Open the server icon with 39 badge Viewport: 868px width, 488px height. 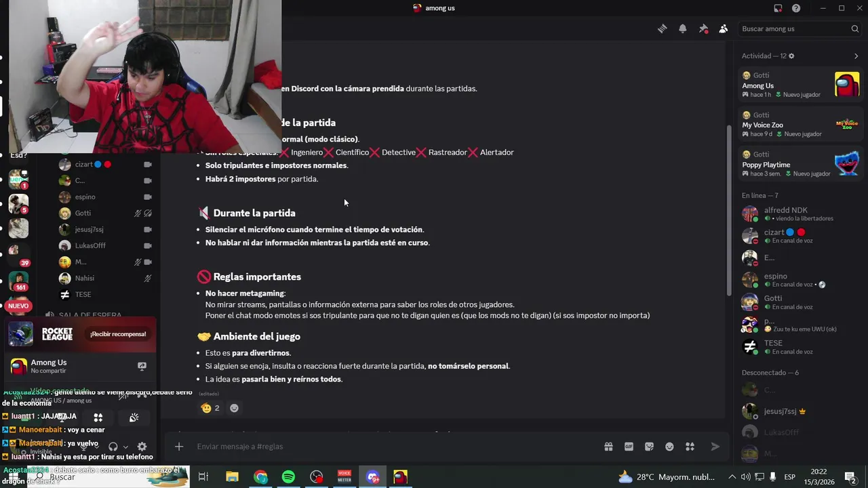pyautogui.click(x=18, y=254)
